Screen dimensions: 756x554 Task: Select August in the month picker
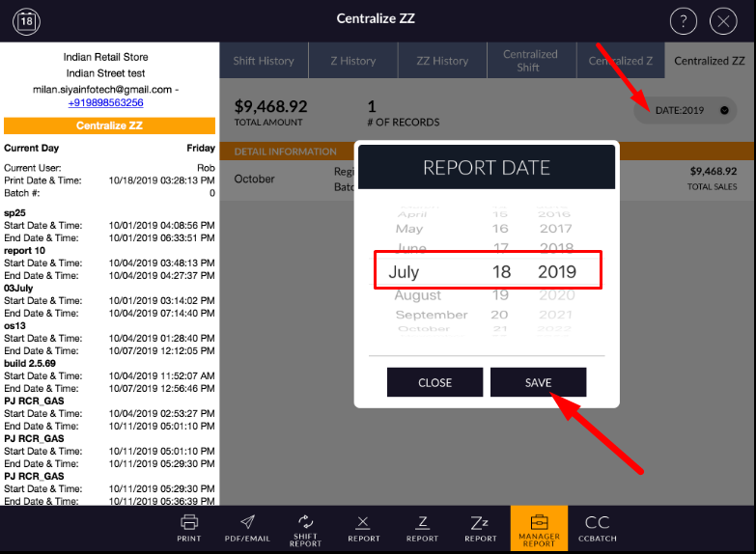click(418, 295)
